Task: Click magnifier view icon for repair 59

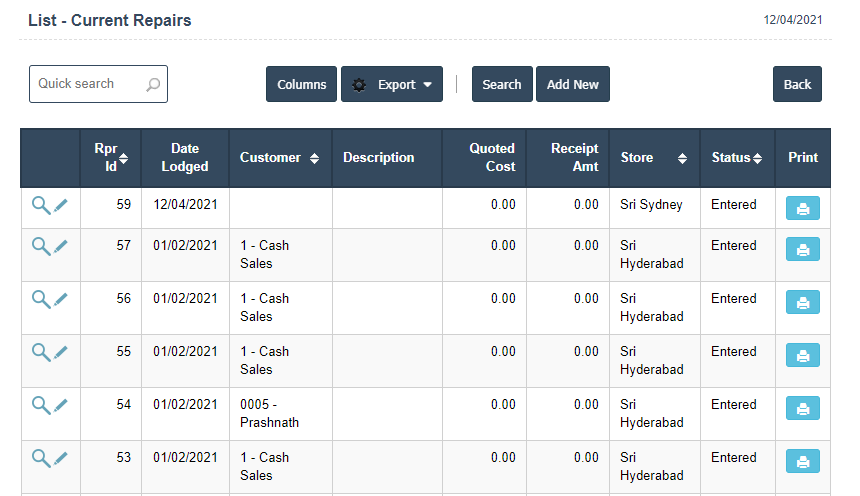Action: pos(40,205)
